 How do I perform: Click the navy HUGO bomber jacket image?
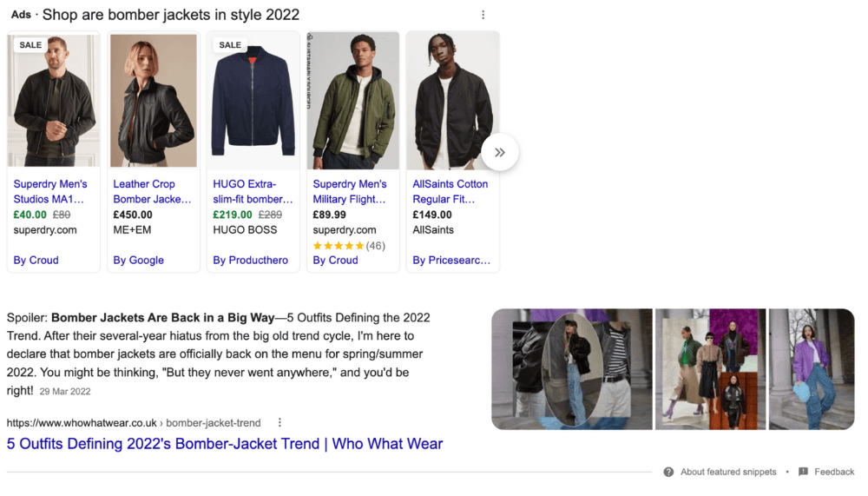coord(253,100)
